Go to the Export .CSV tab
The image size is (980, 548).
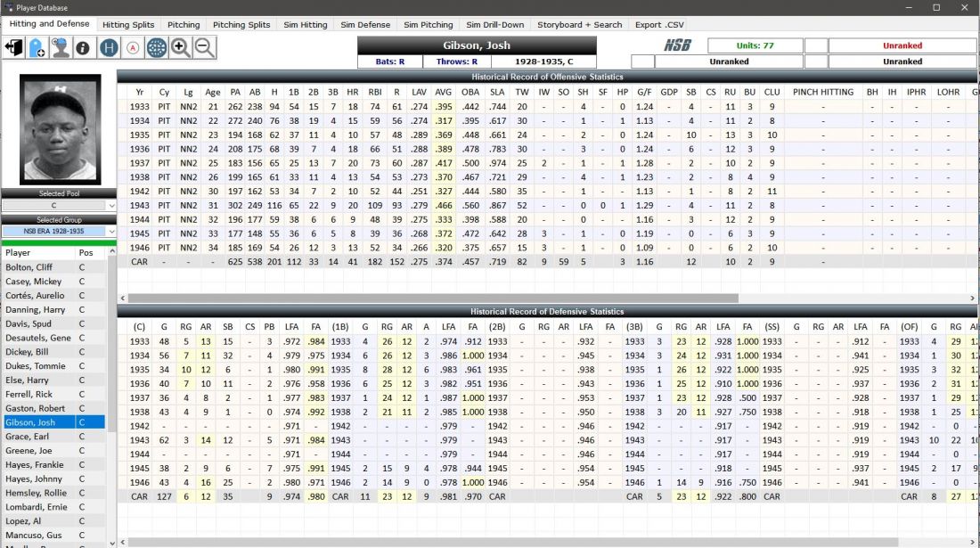(659, 25)
